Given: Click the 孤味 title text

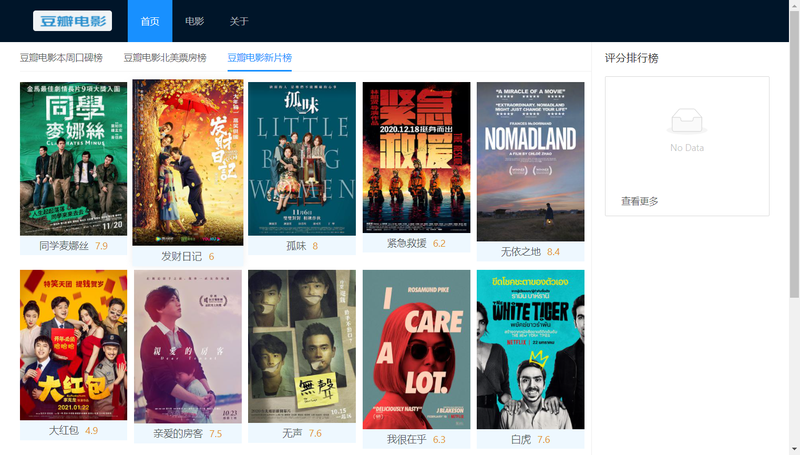Looking at the screenshot, I should click(296, 246).
